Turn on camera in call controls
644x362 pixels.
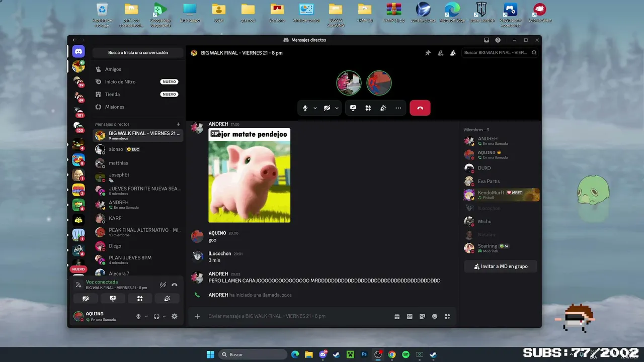point(327,108)
